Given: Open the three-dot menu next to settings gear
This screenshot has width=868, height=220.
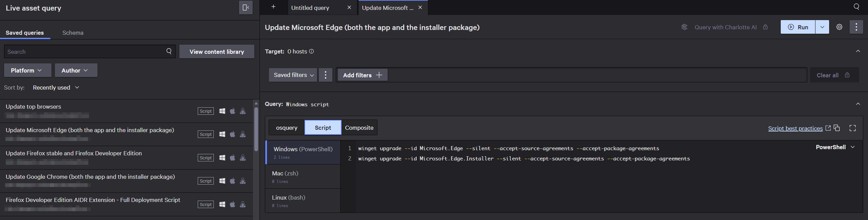Looking at the screenshot, I should (856, 27).
